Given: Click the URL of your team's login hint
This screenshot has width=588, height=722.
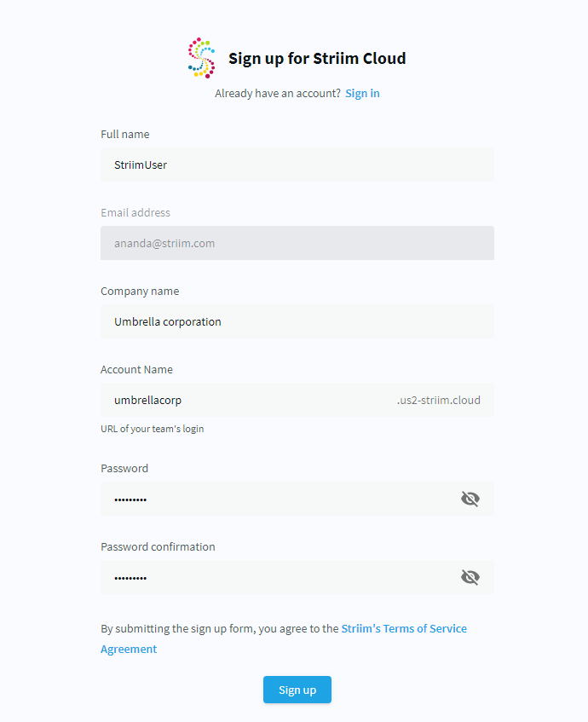Looking at the screenshot, I should 153,429.
